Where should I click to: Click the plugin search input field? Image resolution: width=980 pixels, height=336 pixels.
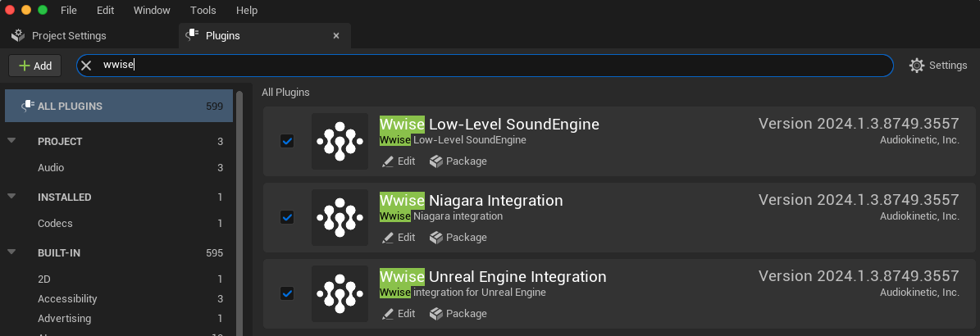coord(492,66)
